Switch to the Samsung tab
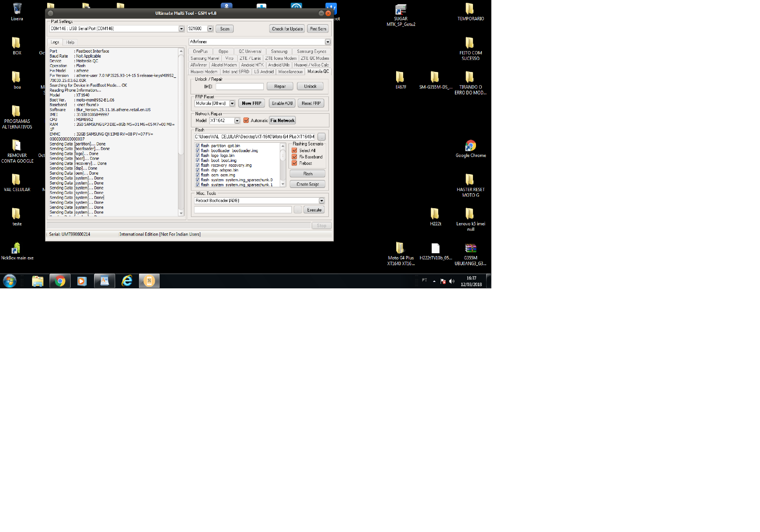The width and height of the screenshot is (760, 532). click(x=279, y=52)
